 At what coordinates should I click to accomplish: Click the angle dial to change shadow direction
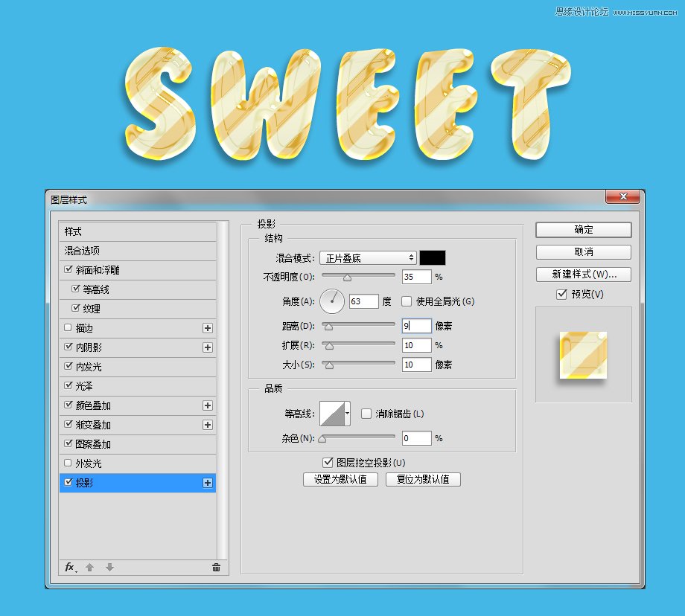tap(331, 301)
